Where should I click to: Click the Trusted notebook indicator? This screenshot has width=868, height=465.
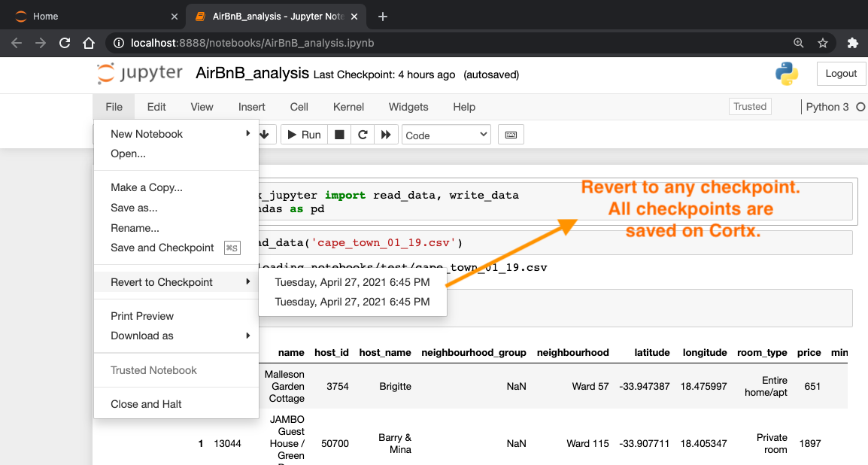coord(750,106)
